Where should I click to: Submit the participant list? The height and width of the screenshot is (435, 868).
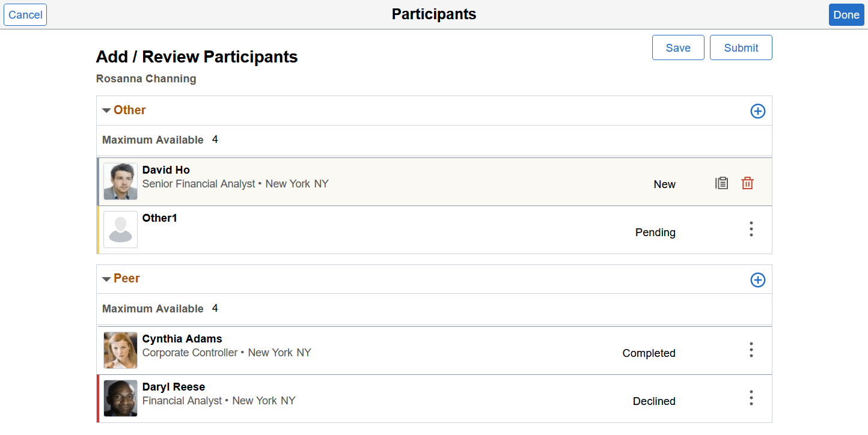pyautogui.click(x=741, y=47)
